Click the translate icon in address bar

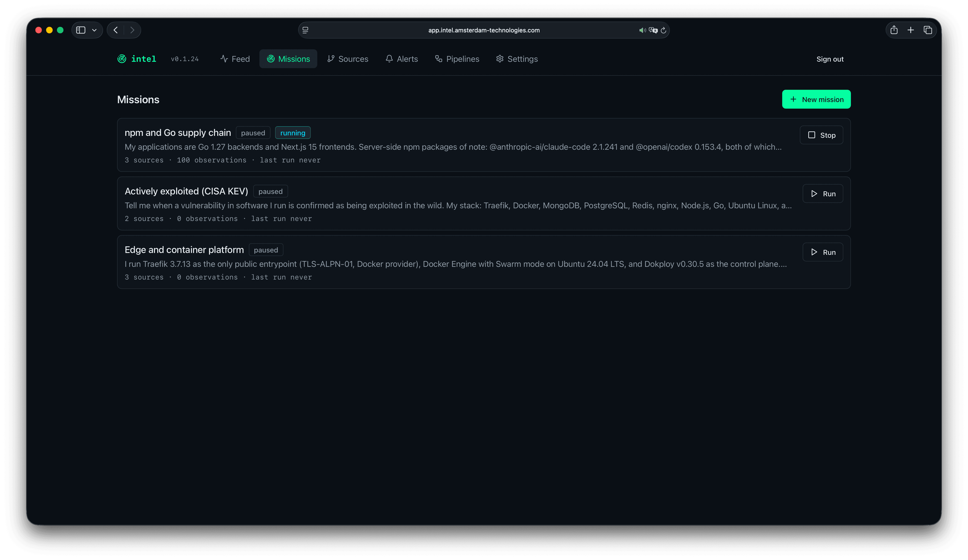(x=653, y=30)
